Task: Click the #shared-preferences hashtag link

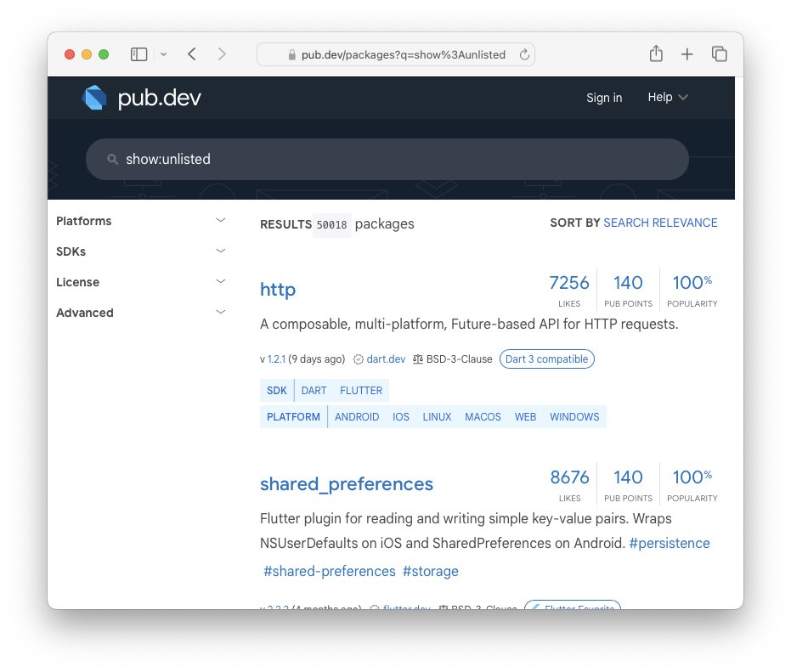Action: pos(330,571)
